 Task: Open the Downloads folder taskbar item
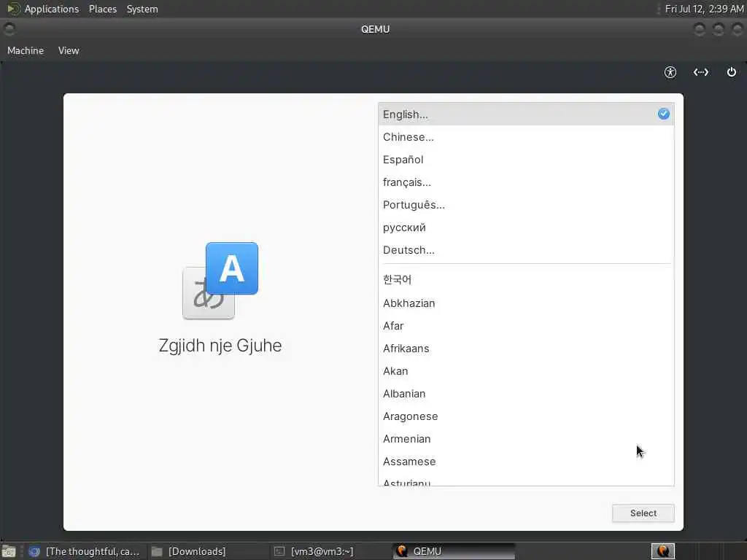(x=189, y=551)
